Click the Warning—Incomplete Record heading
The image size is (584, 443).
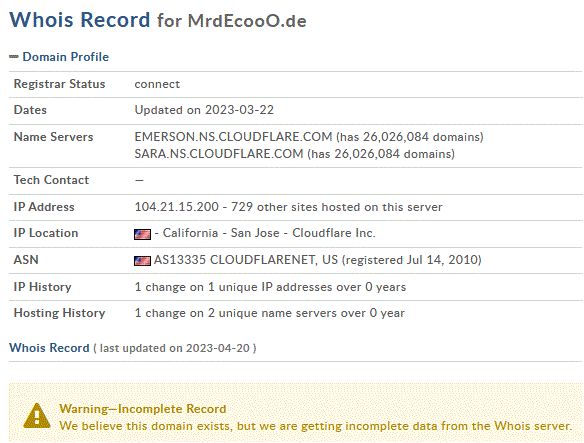(x=143, y=409)
